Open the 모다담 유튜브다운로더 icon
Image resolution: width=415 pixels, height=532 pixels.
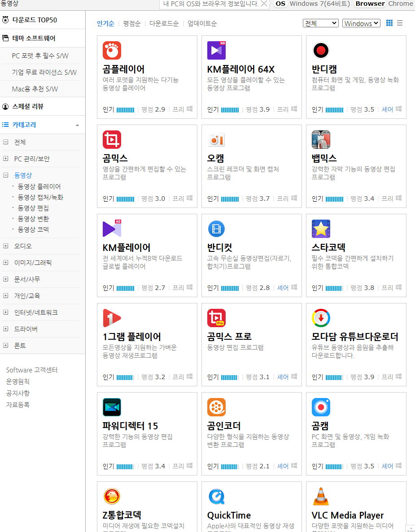point(321,318)
